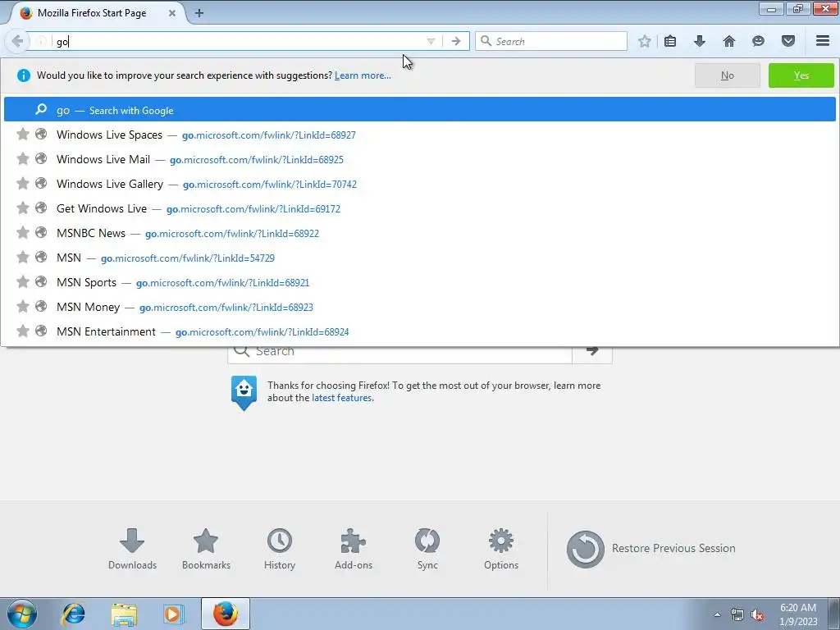Pick the MSN Sports suggestion
840x630 pixels.
tap(419, 282)
